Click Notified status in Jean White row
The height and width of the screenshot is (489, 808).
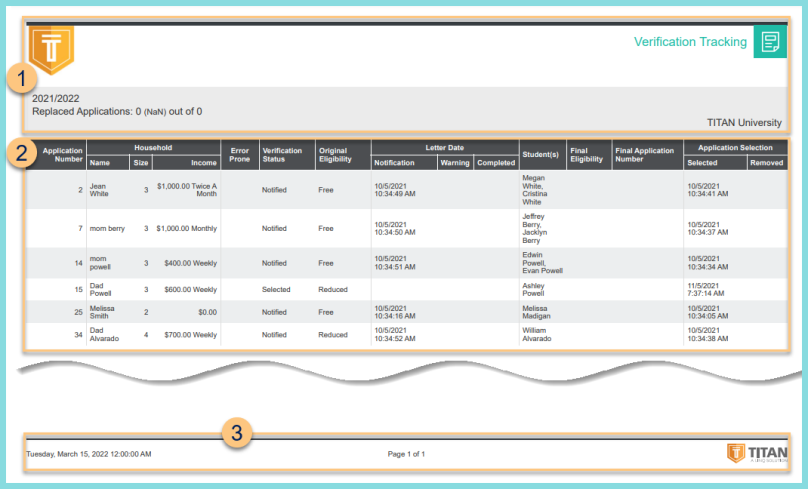[274, 190]
